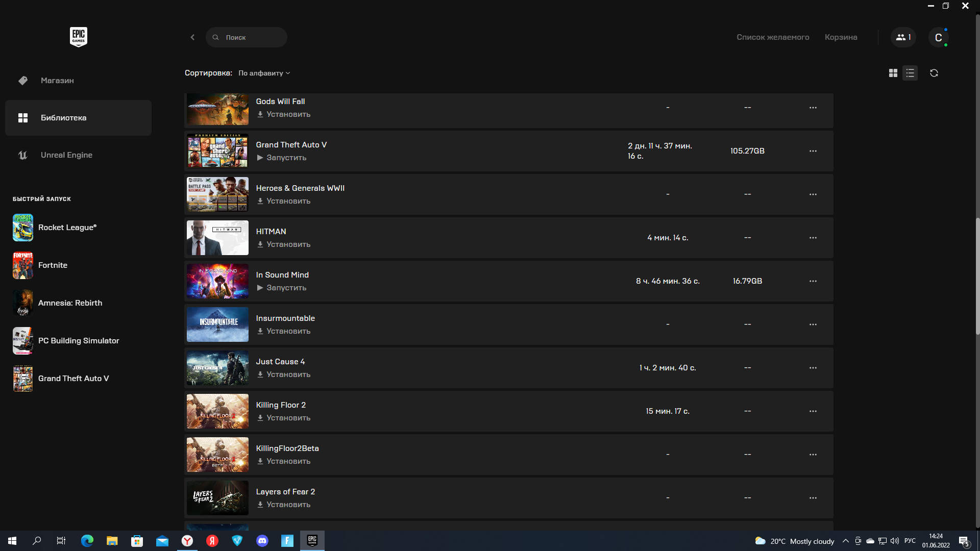Open the notification center icon
The image size is (980, 551).
(x=964, y=541)
